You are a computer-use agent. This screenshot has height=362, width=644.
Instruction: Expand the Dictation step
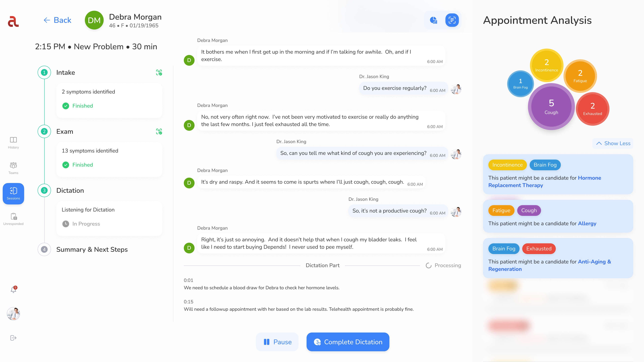(70, 190)
